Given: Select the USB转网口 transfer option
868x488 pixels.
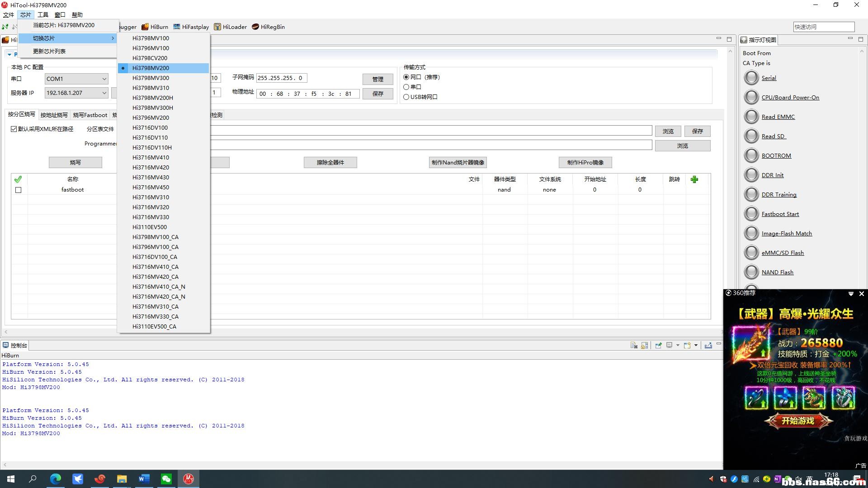Looking at the screenshot, I should (406, 97).
